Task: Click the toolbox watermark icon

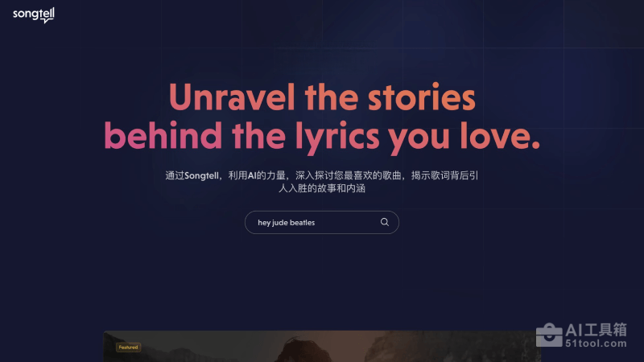Action: pos(549,335)
